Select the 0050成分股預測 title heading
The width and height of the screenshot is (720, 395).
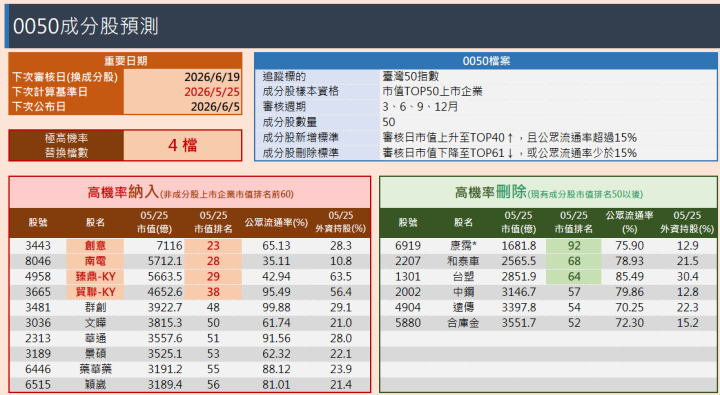[x=86, y=26]
